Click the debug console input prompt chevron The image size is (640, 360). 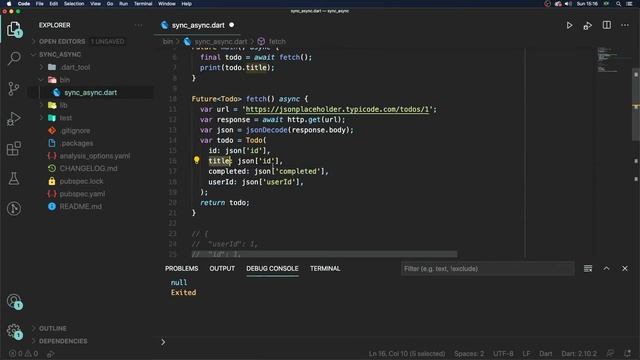pos(163,342)
